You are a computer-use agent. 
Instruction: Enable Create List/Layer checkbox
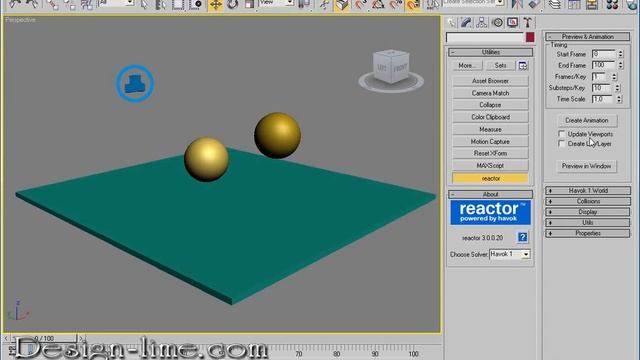tap(562, 144)
